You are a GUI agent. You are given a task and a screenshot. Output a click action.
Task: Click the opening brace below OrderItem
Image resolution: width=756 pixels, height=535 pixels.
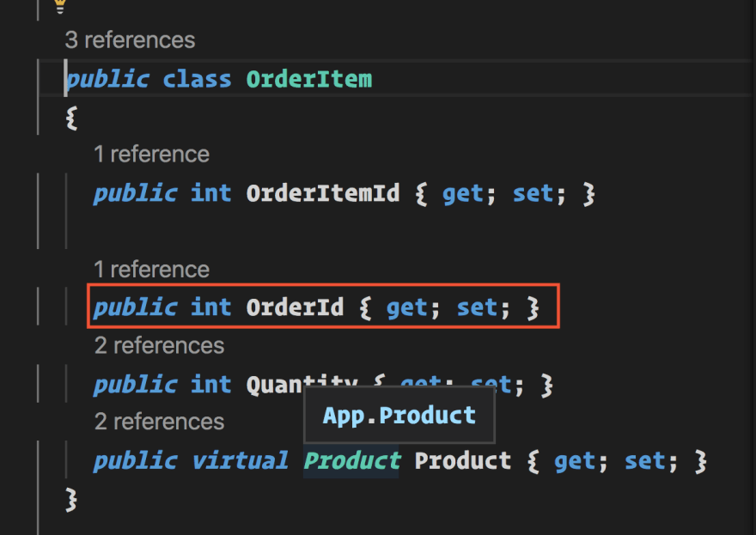click(71, 118)
